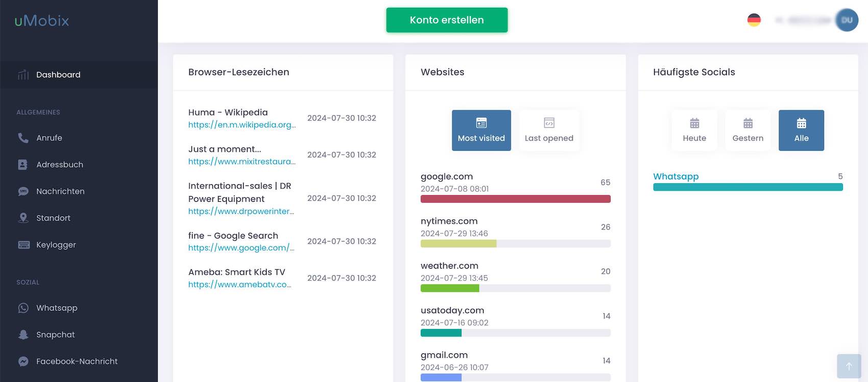Open Dashboard via its chart icon
Screen dimensions: 868x382
(x=23, y=75)
